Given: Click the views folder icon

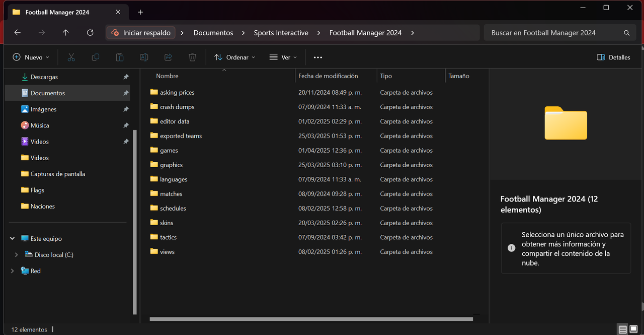Looking at the screenshot, I should 154,252.
